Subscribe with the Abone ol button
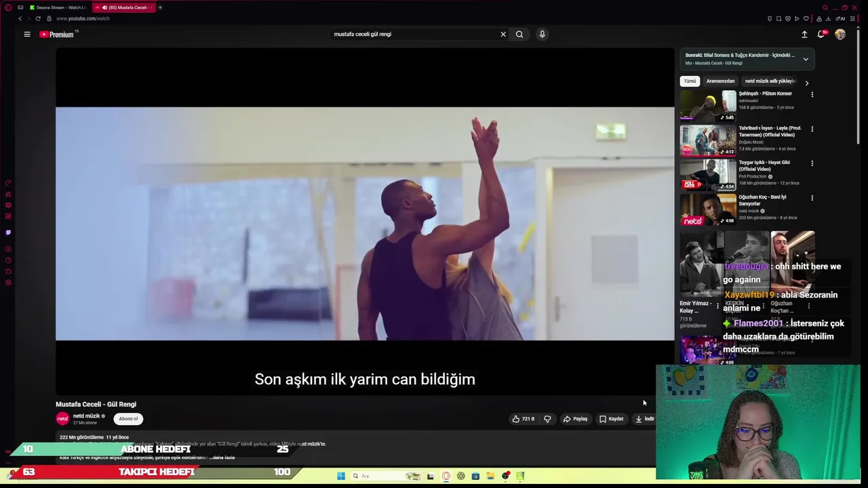Screen dimensions: 868x488 point(128,419)
